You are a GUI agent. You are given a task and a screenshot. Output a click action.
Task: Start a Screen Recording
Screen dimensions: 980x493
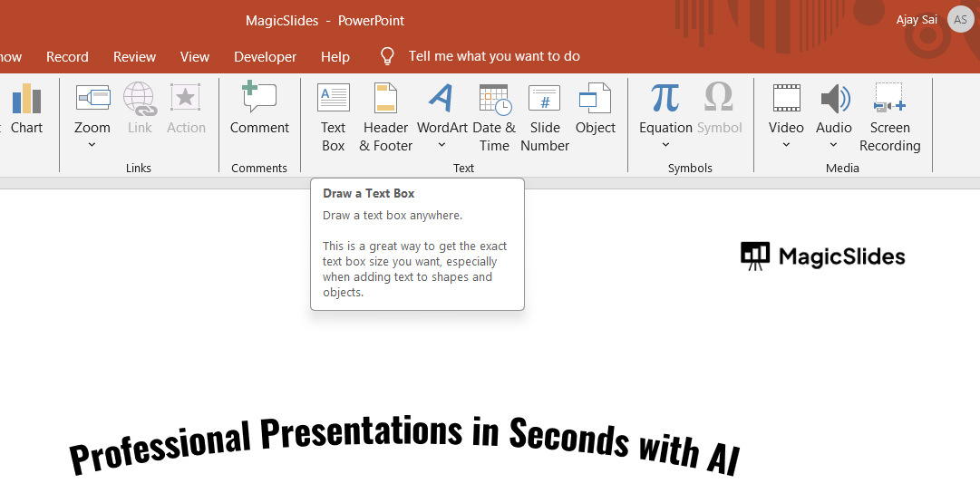click(890, 118)
